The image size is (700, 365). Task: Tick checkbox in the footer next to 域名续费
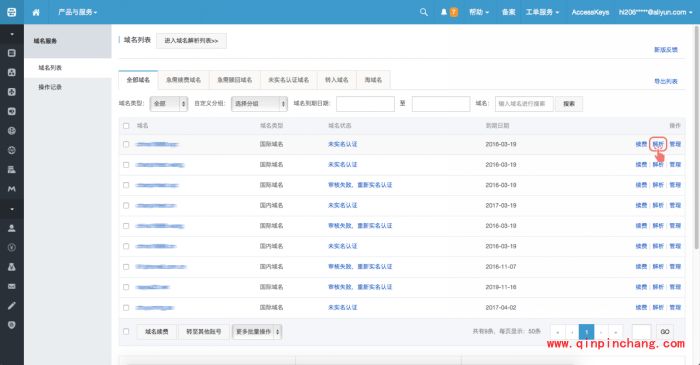126,332
